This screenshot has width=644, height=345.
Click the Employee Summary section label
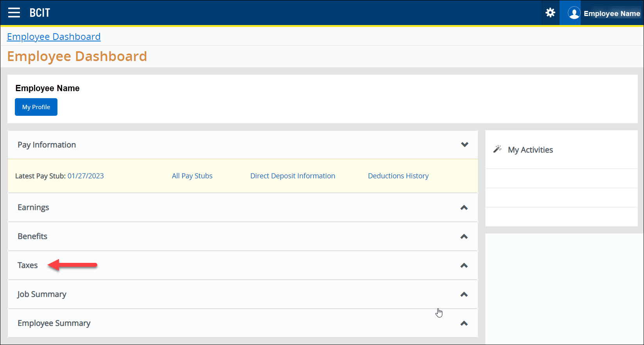[54, 323]
